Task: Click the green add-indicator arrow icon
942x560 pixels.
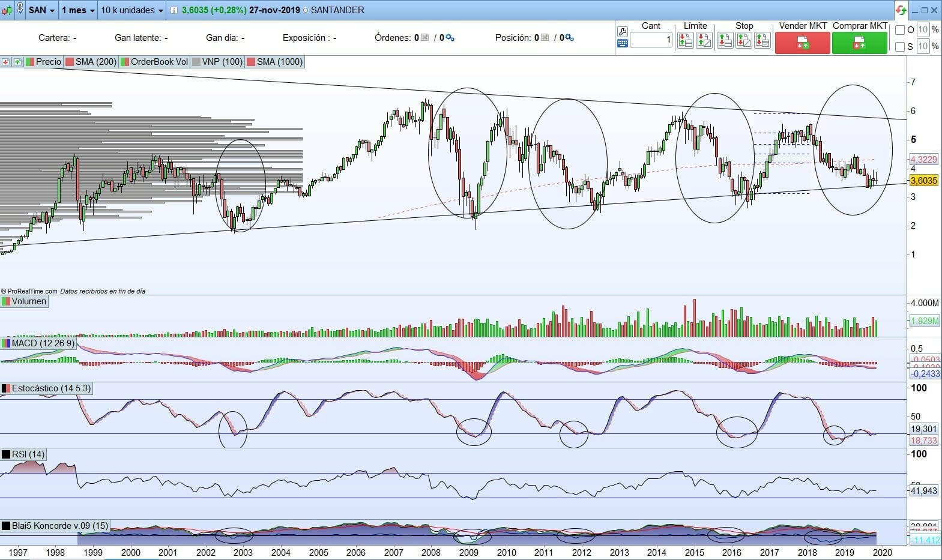Action: 17,62
